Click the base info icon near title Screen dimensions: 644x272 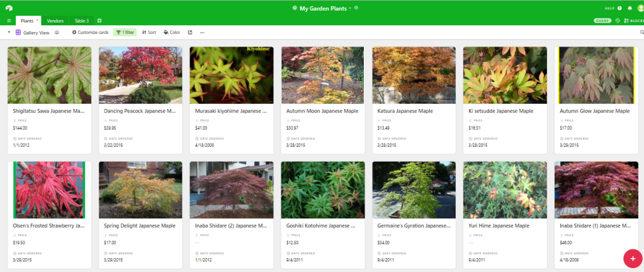356,8
